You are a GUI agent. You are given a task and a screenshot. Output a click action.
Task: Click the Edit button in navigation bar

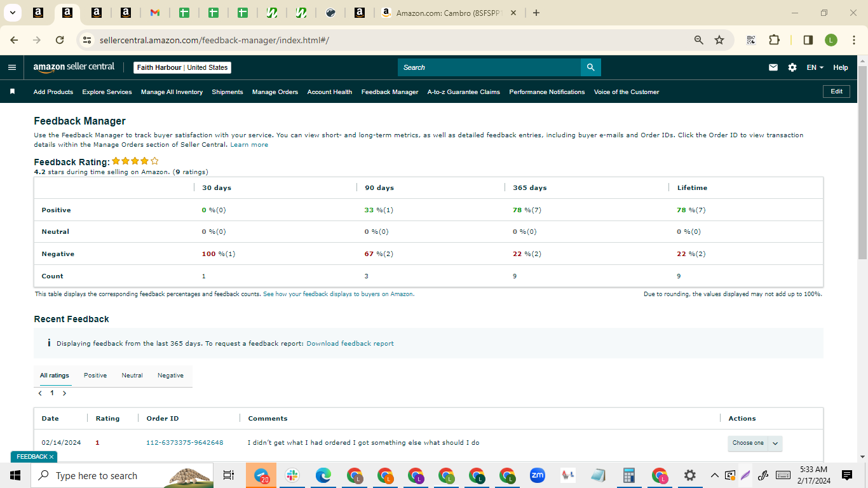coord(837,91)
